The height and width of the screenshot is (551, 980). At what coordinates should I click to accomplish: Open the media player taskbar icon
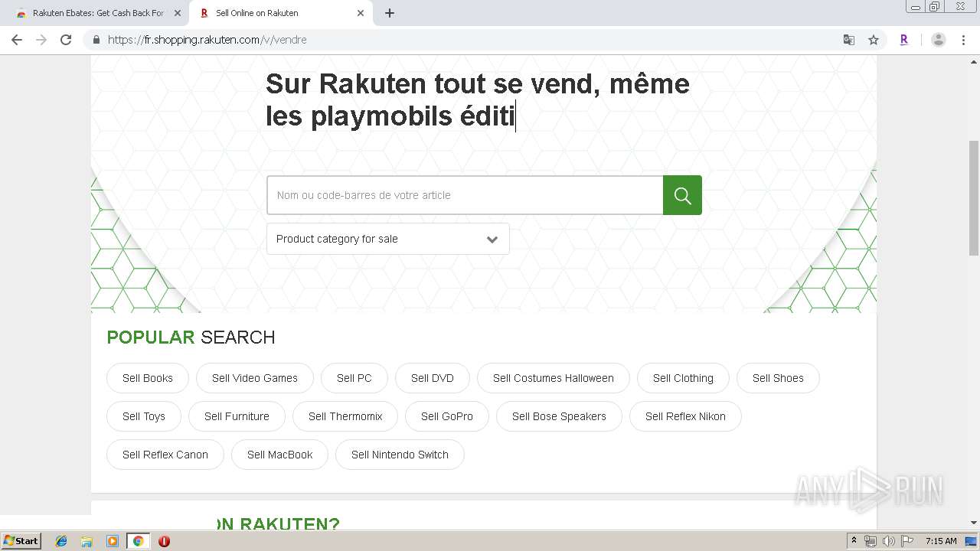(x=113, y=541)
